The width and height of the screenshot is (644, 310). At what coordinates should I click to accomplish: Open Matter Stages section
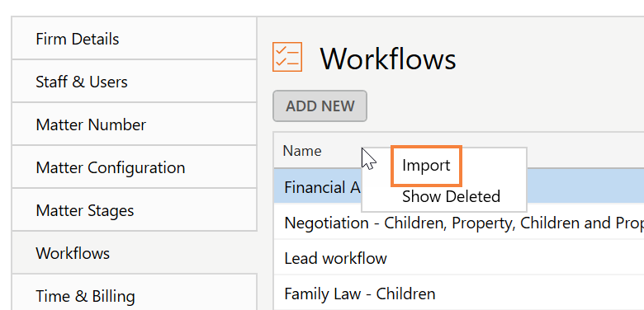pos(135,210)
